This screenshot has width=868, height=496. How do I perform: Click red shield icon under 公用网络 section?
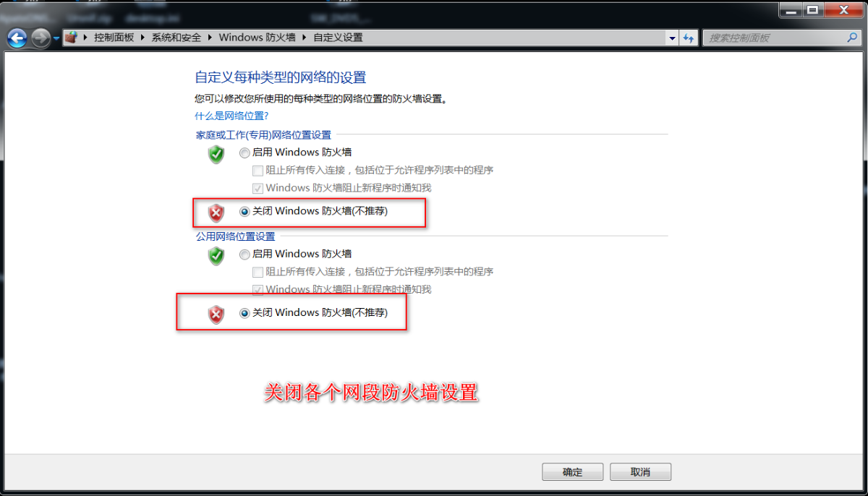click(x=216, y=314)
